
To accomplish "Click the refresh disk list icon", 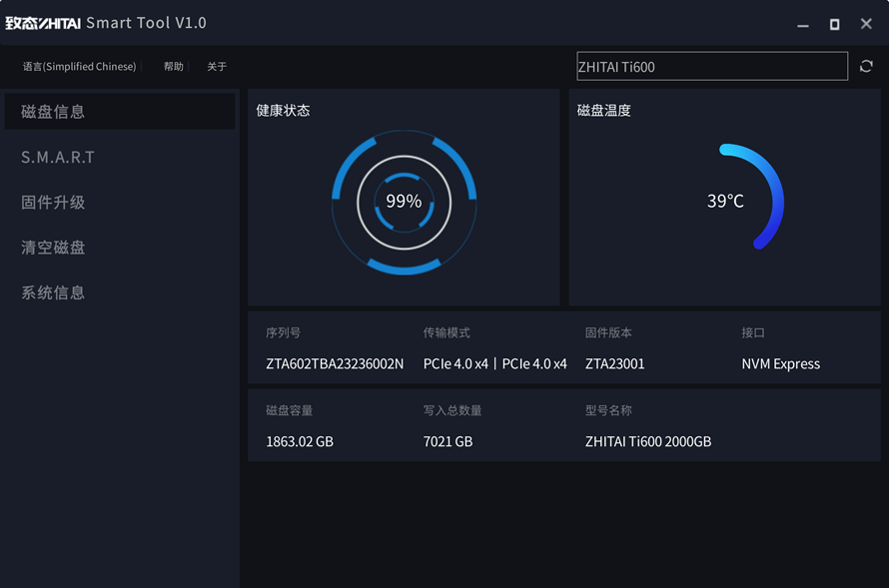I will click(x=866, y=66).
